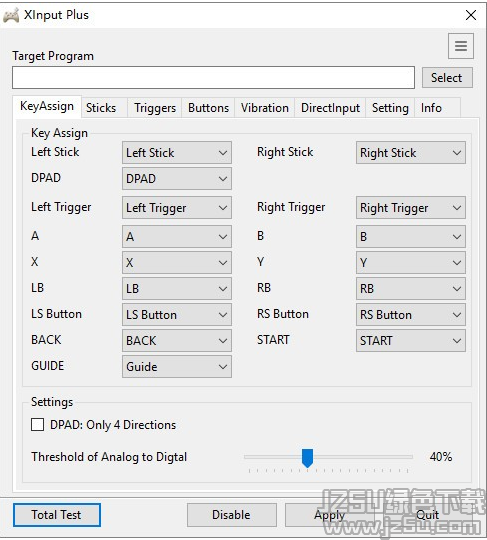Click the Apply button

[x=330, y=515]
